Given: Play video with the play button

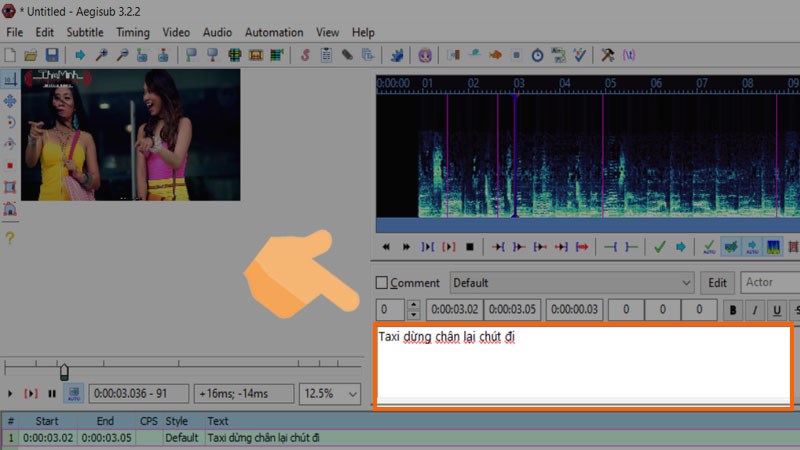Looking at the screenshot, I should click(x=10, y=394).
